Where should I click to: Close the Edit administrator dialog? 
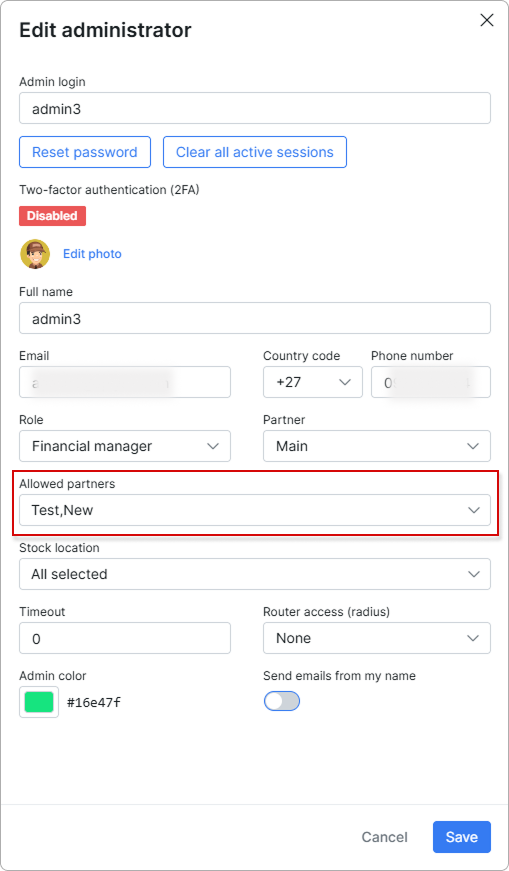487,21
